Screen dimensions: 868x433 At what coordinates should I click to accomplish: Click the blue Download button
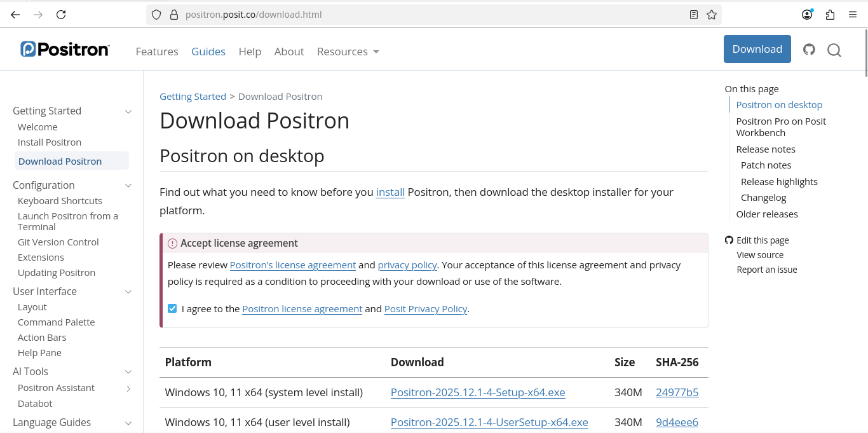tap(757, 49)
